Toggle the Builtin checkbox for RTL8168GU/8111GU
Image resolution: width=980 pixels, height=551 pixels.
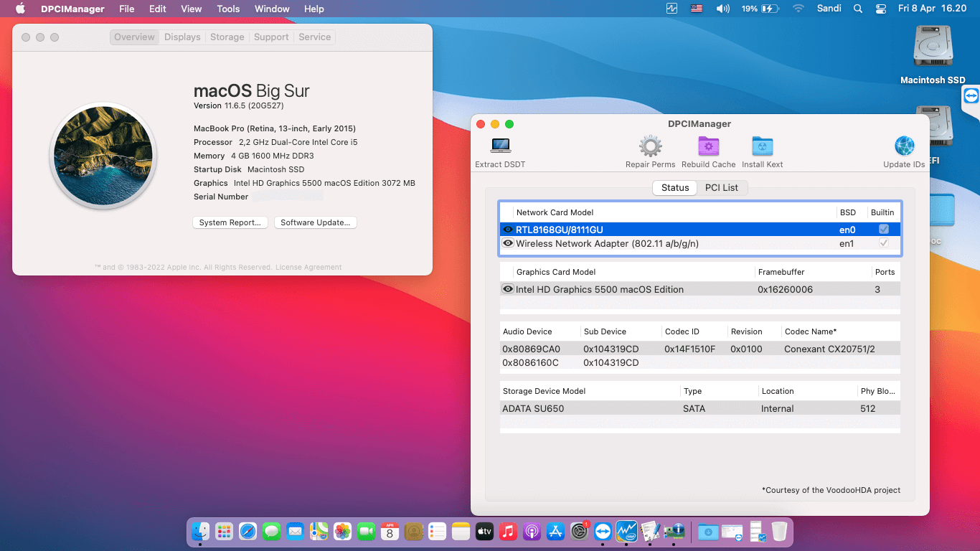click(x=883, y=230)
